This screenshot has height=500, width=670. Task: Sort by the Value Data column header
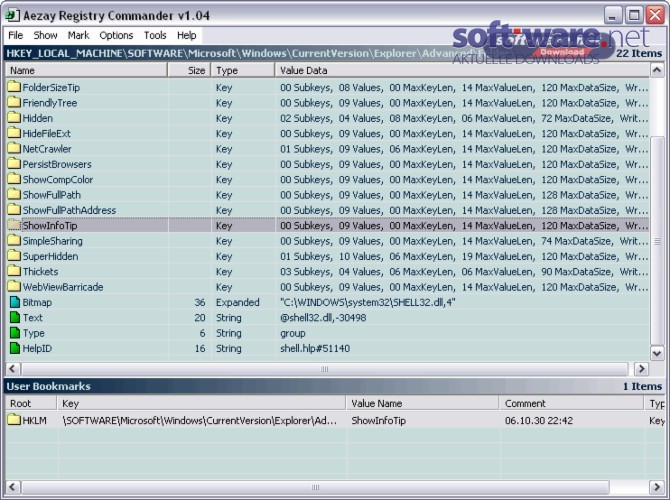(462, 71)
